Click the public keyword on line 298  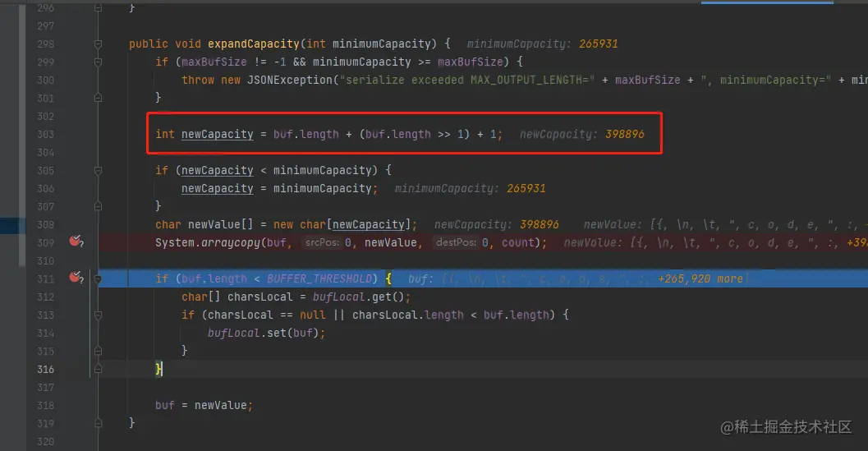[149, 44]
